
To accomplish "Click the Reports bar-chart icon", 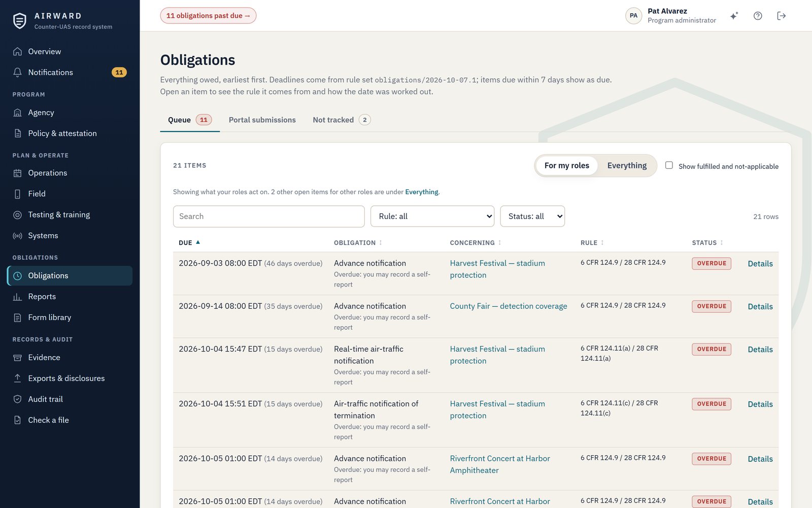I will point(17,296).
